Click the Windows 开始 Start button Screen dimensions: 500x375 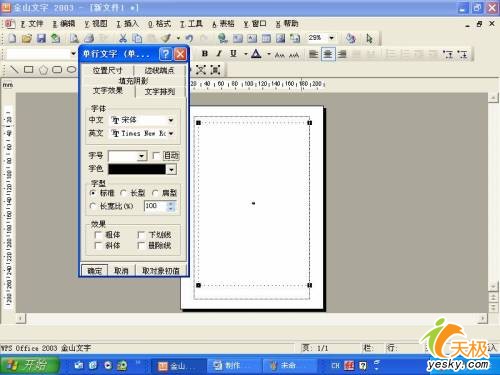pos(30,365)
